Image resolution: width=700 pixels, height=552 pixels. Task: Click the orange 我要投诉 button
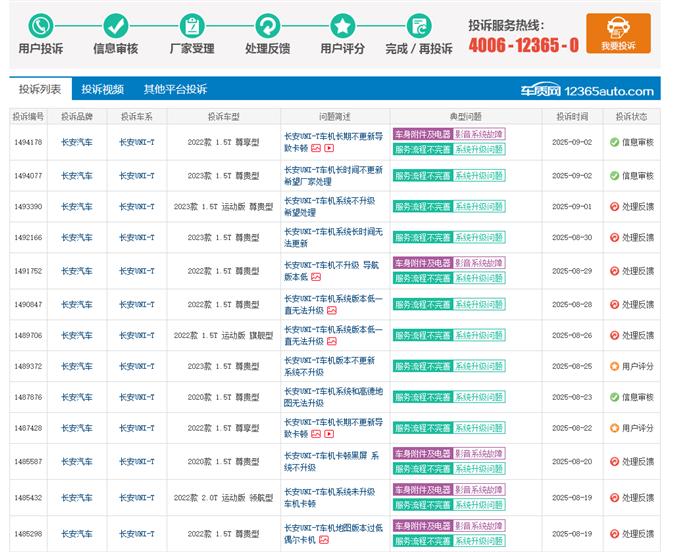[618, 33]
